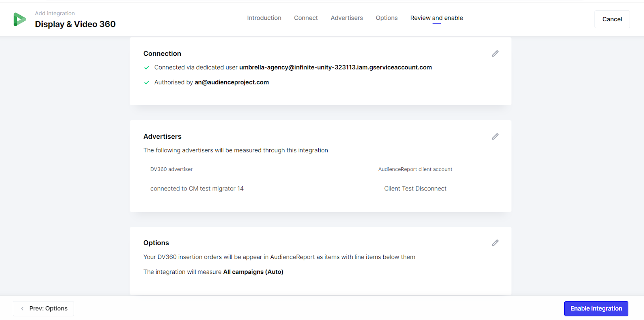Viewport: 644px width, 320px height.
Task: Edit the Options section with pencil icon
Action: [495, 243]
